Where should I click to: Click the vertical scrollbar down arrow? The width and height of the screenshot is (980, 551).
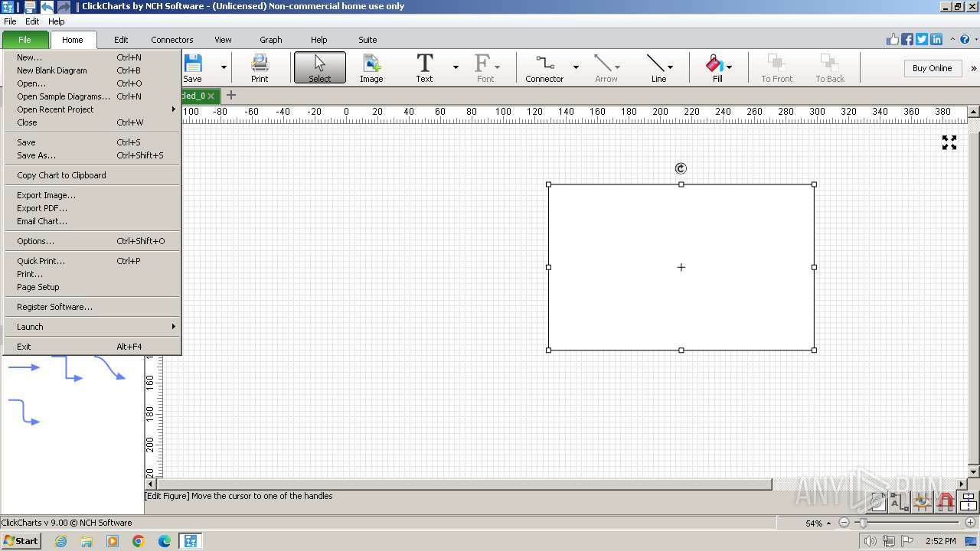click(x=974, y=473)
